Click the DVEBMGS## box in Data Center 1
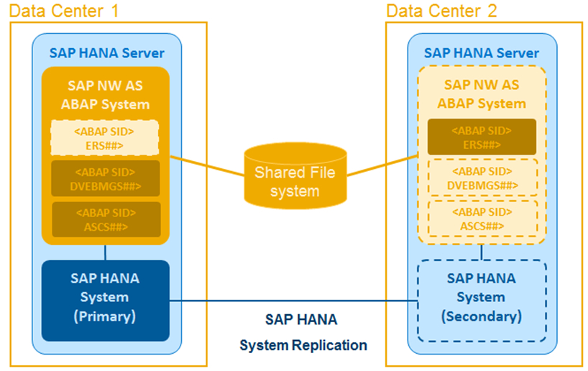 point(106,178)
